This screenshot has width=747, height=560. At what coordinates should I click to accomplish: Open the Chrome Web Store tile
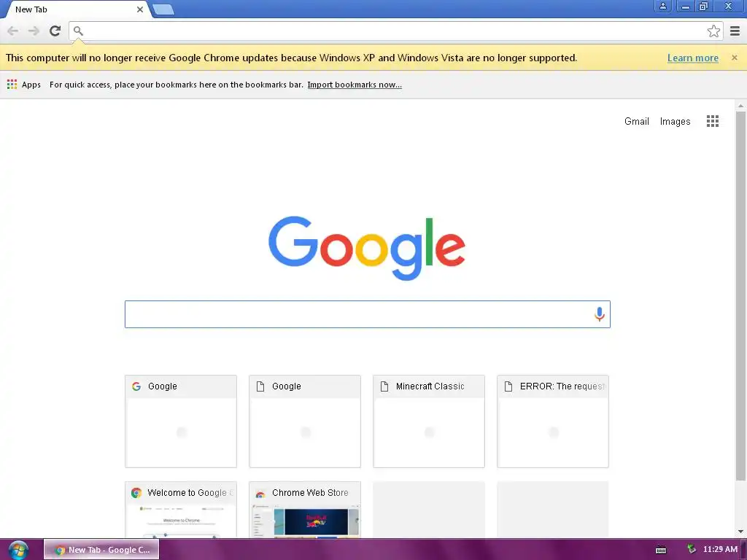tap(304, 510)
